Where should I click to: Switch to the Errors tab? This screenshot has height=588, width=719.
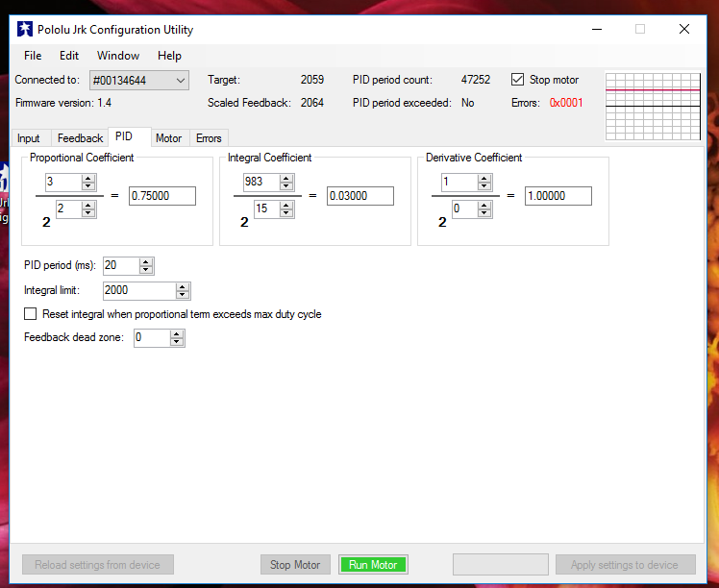209,138
